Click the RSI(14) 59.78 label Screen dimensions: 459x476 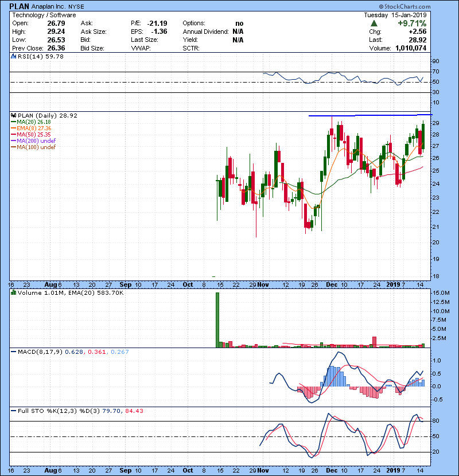pyautogui.click(x=41, y=56)
